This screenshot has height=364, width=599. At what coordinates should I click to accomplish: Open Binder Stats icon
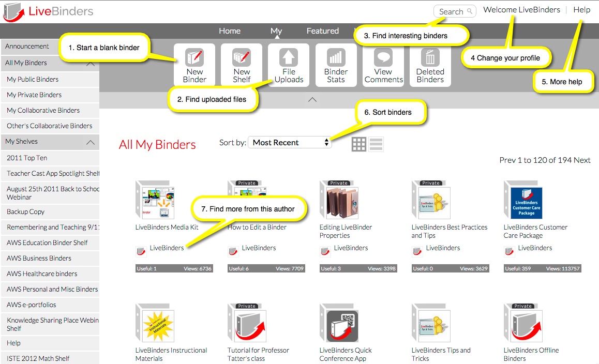(x=336, y=58)
